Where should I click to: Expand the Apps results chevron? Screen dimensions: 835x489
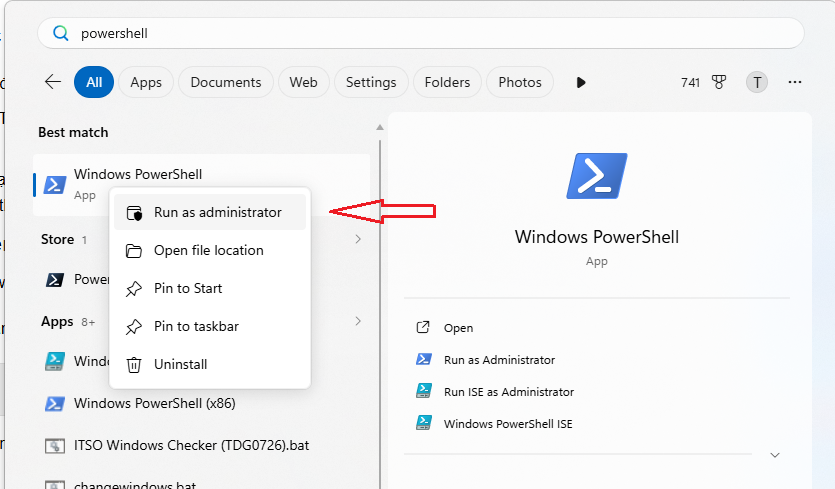coord(358,321)
